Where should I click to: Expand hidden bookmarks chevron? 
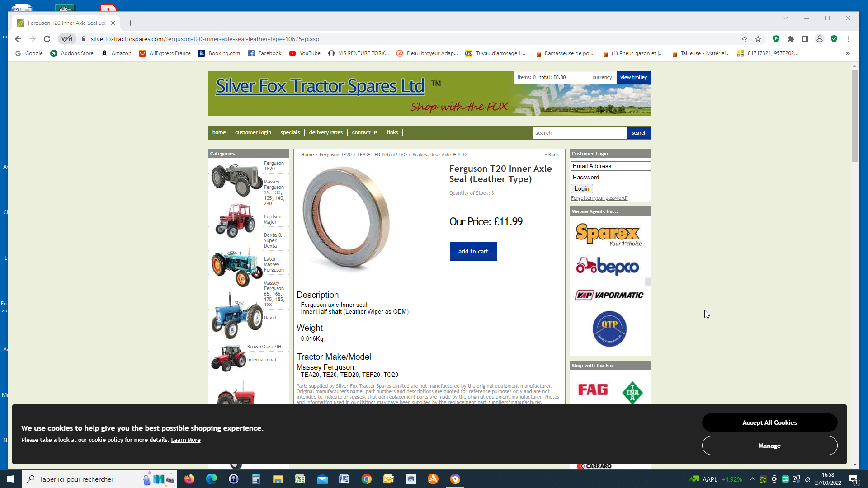click(848, 53)
